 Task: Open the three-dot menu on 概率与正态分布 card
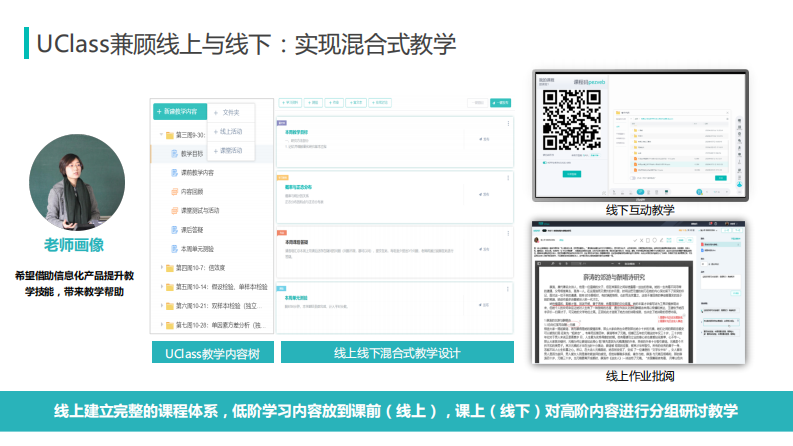508,178
